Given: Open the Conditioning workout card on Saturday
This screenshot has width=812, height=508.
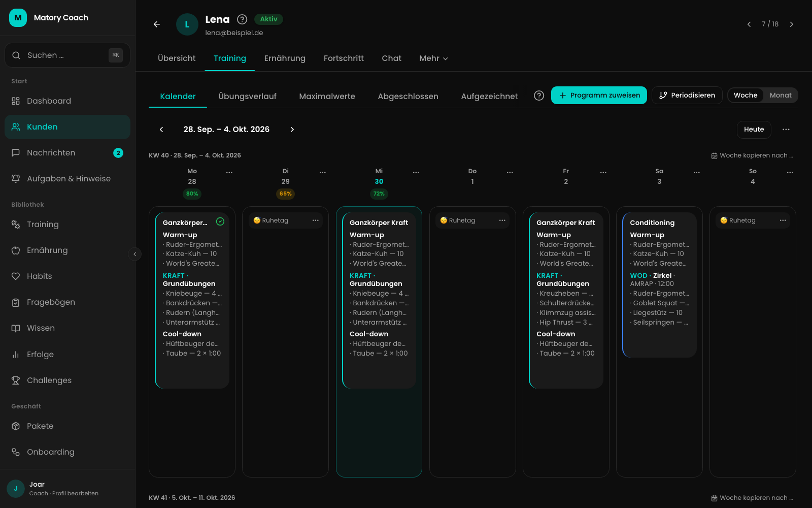Looking at the screenshot, I should pos(659,284).
